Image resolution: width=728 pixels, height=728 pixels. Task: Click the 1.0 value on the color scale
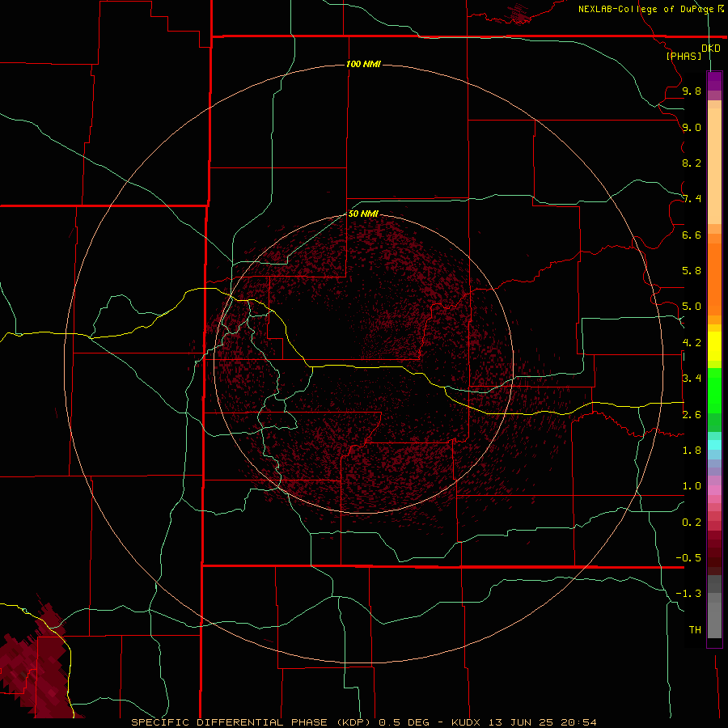[x=692, y=486]
